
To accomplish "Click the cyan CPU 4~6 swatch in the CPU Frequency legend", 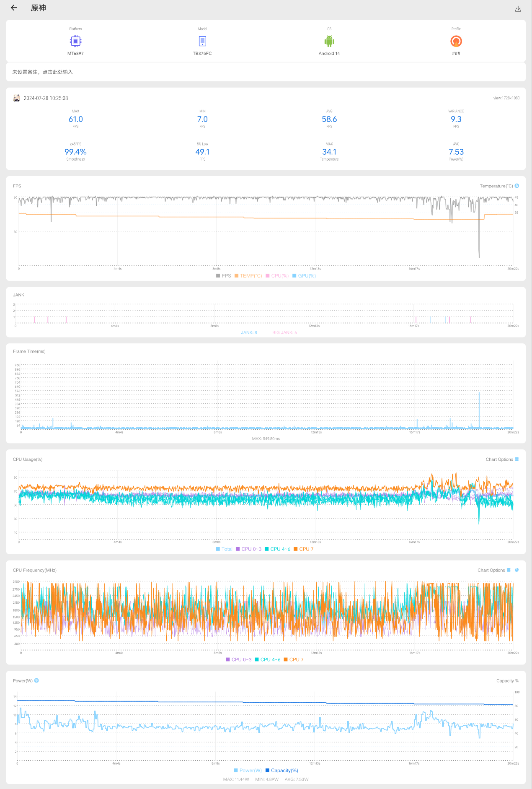I will click(x=257, y=660).
